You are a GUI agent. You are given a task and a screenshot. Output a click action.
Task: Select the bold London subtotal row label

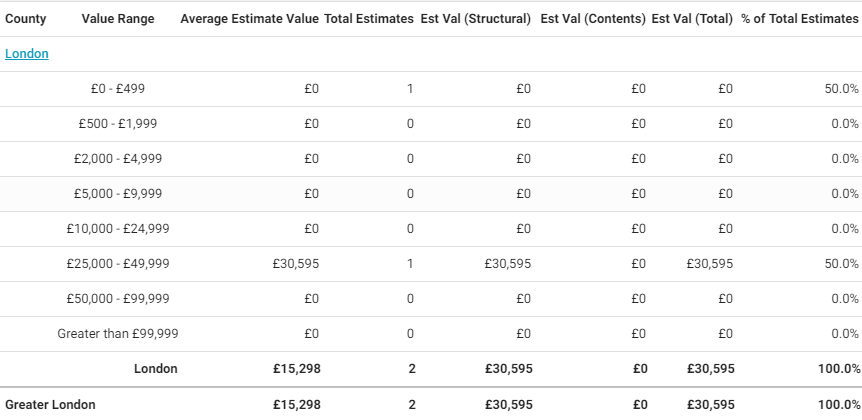coord(156,369)
